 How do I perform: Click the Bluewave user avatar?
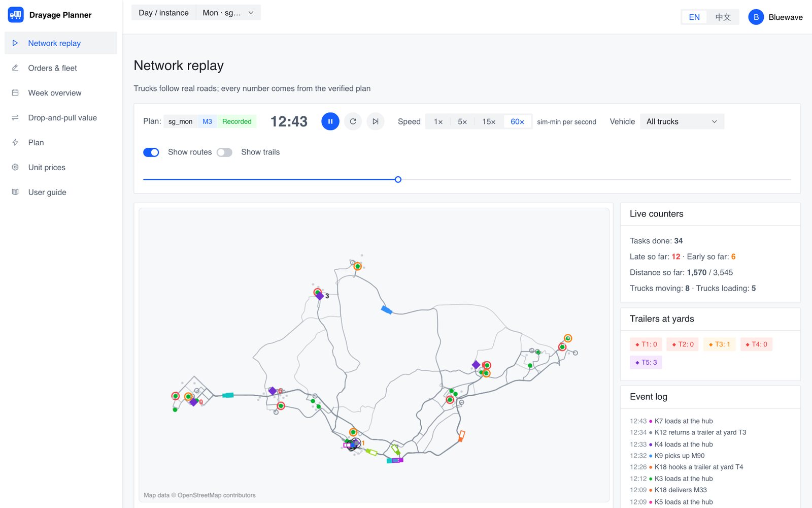click(756, 17)
